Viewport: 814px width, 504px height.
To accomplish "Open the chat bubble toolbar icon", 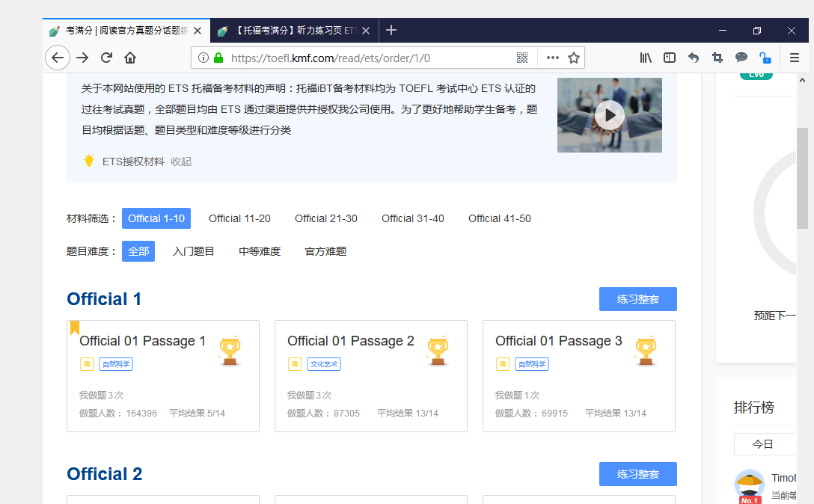I will [741, 58].
